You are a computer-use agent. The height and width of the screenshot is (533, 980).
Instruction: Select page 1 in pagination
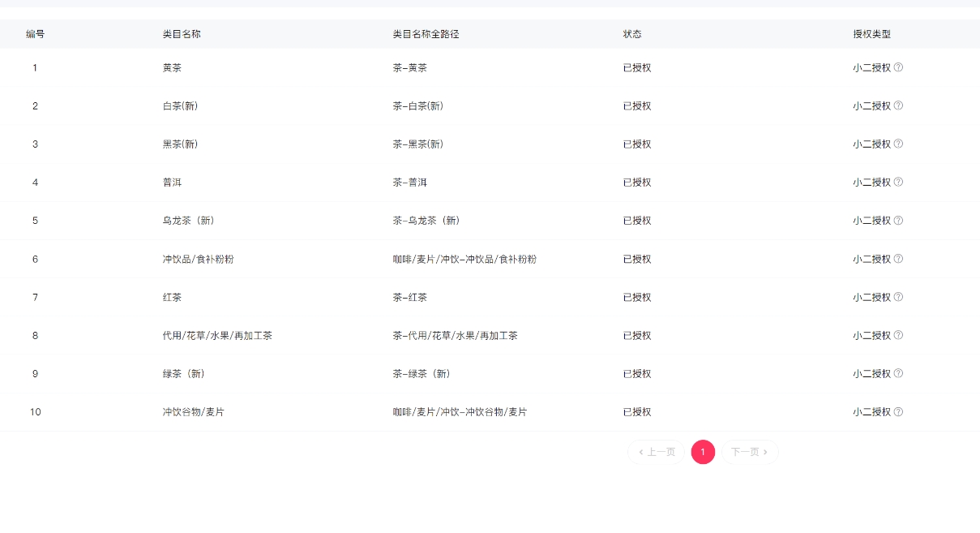tap(703, 452)
